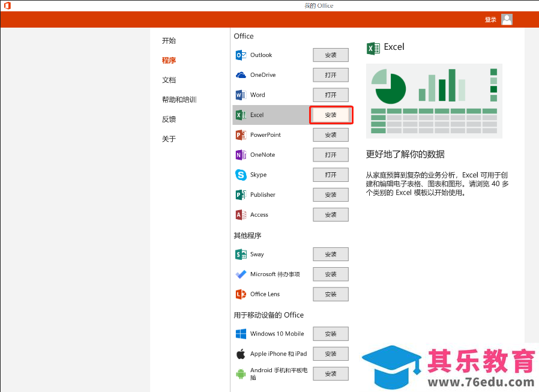Select the Apple iPhone 和 iPad label
The width and height of the screenshot is (539, 392).
(x=279, y=354)
